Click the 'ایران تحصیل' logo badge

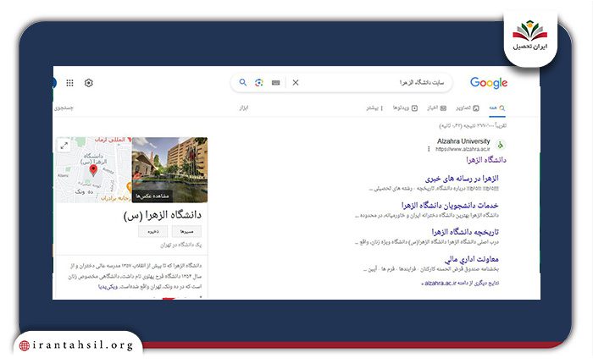[x=530, y=37]
